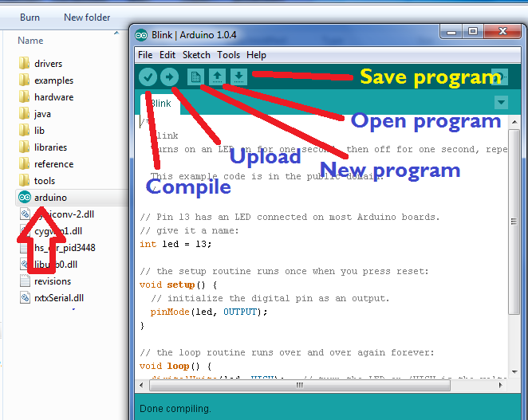Open the Help menu
528x420 pixels.
256,55
